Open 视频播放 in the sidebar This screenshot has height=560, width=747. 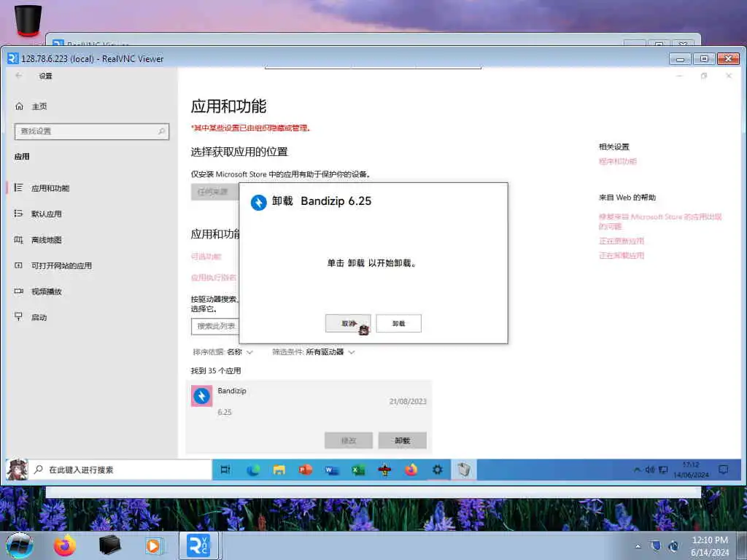point(46,292)
